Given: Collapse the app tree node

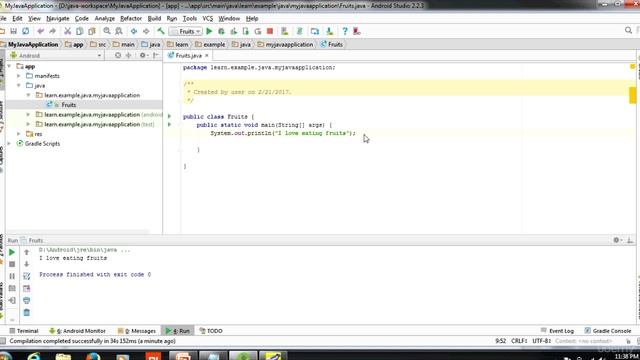Looking at the screenshot, I should pyautogui.click(x=9, y=66).
